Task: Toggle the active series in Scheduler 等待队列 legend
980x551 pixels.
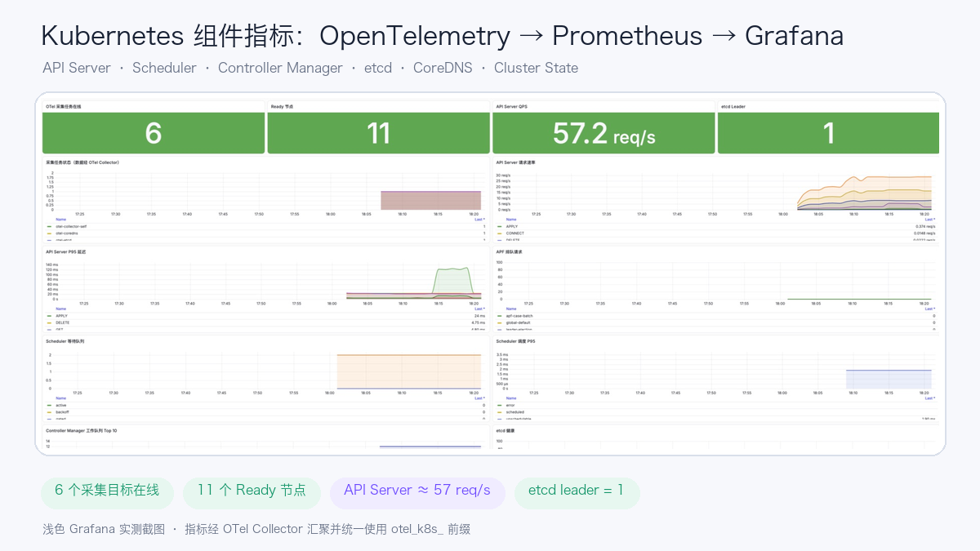Action: tap(60, 405)
